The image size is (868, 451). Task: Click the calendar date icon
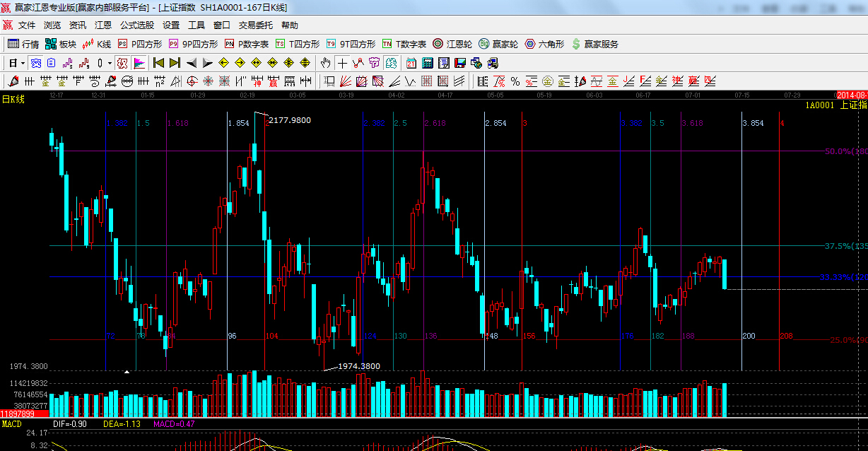pos(411,63)
